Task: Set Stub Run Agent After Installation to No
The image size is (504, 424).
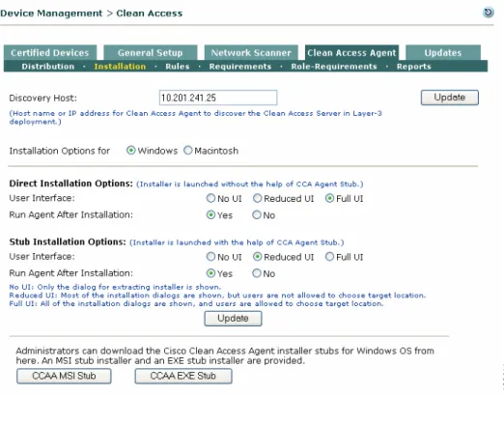Action: click(x=257, y=273)
